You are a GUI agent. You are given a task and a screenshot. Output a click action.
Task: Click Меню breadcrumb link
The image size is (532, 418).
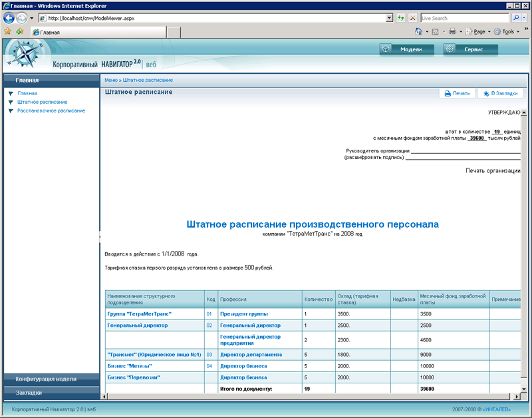coord(111,80)
